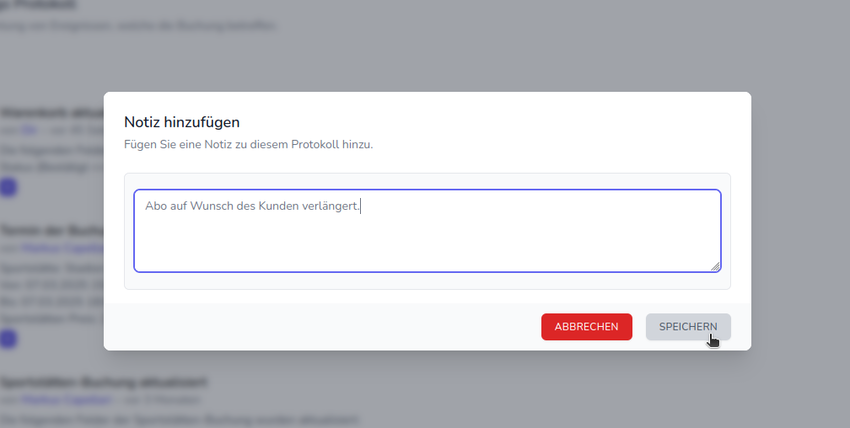This screenshot has width=850, height=428.
Task: Cancel the note with Abbrechen
Action: [586, 327]
